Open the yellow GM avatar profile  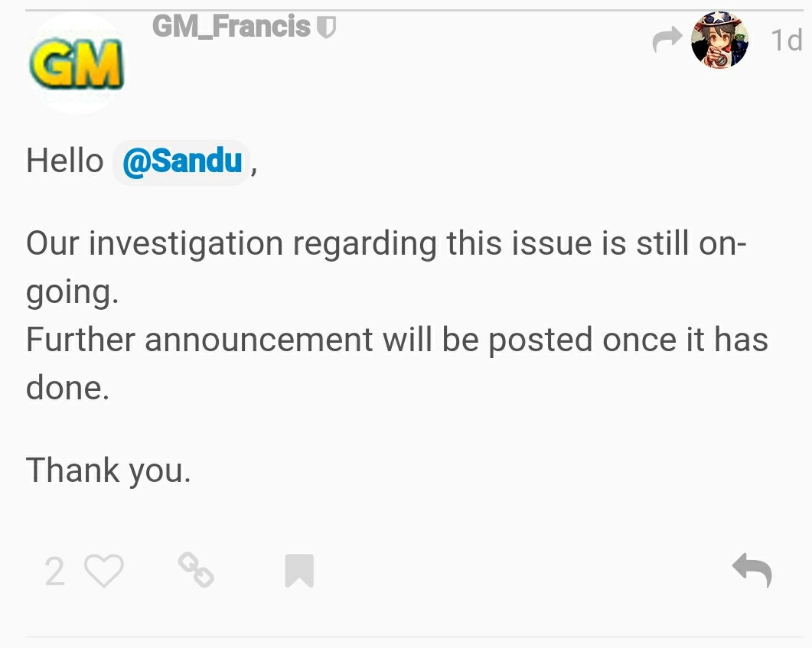click(76, 65)
